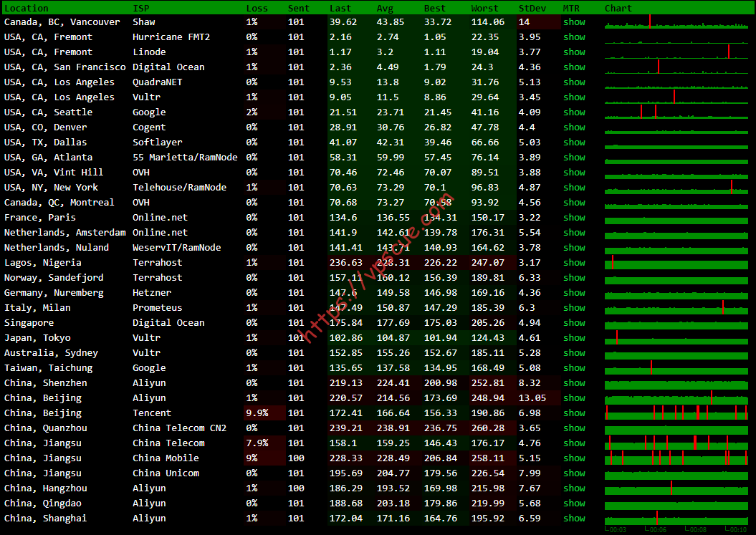
Task: Click the latency chart for China, Shanghai
Action: coord(676,518)
